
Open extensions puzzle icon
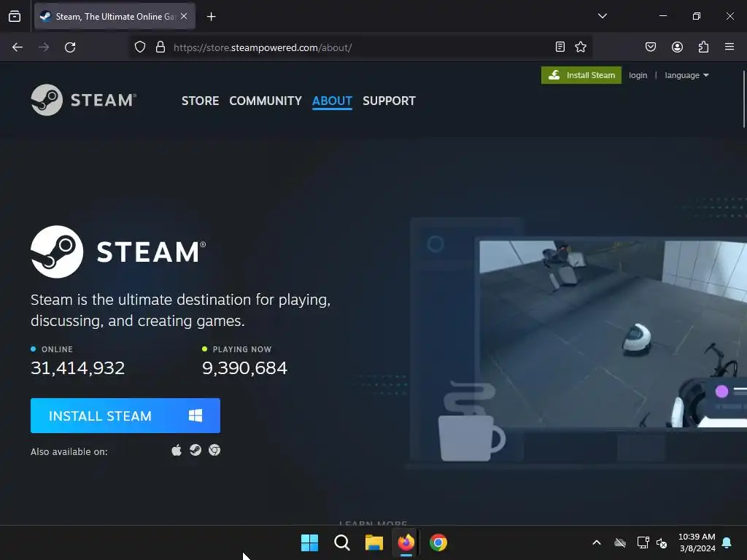pyautogui.click(x=703, y=47)
